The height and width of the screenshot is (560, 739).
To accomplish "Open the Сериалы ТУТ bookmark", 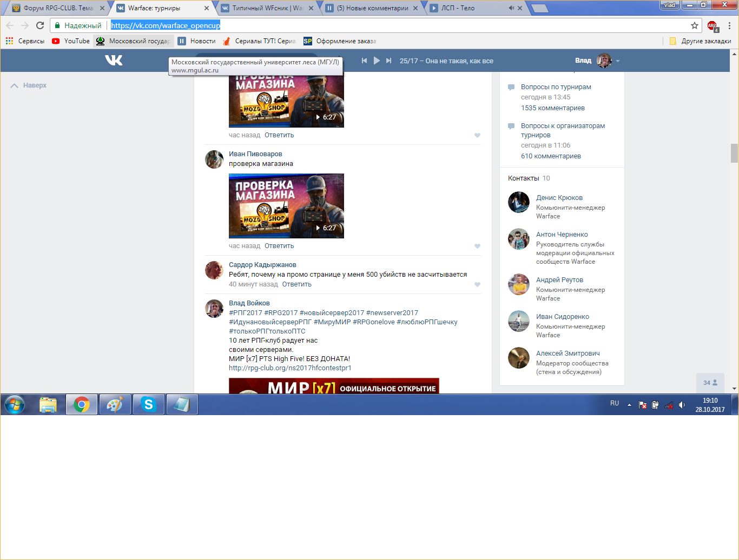I will pyautogui.click(x=259, y=41).
